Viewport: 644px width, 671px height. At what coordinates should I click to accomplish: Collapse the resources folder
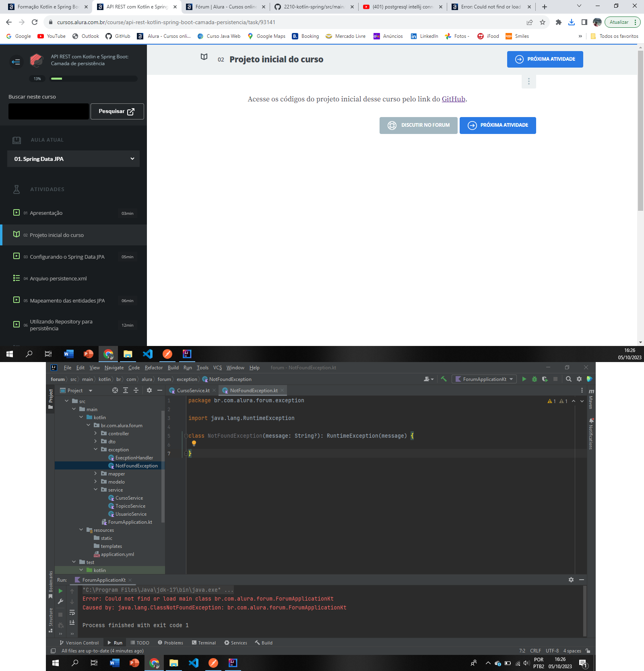click(81, 530)
